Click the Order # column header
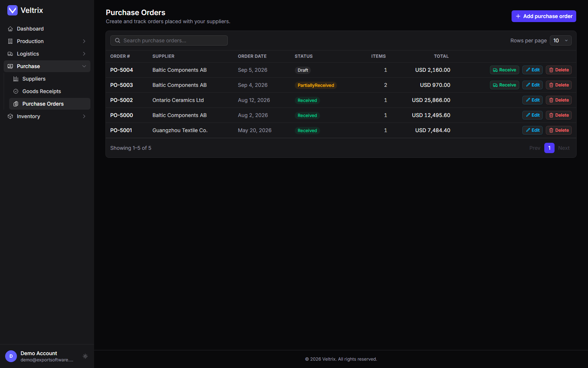This screenshot has height=368, width=588. (x=120, y=56)
